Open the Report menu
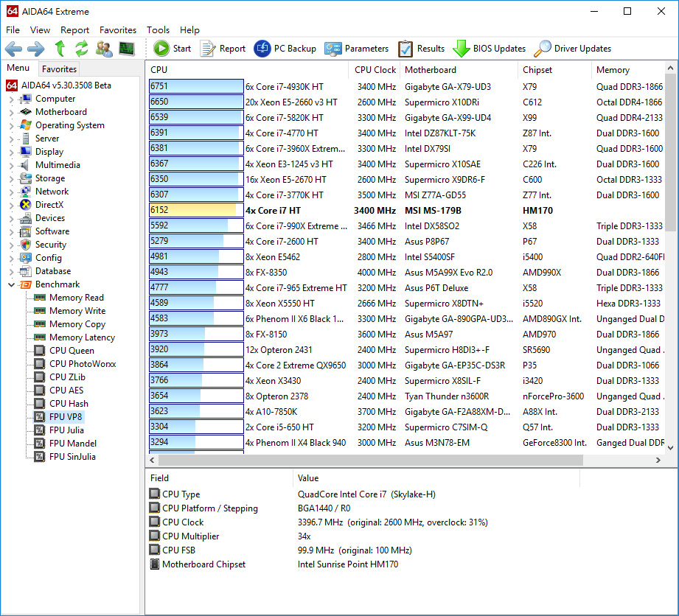Screen dimensions: 679x616 [74, 30]
